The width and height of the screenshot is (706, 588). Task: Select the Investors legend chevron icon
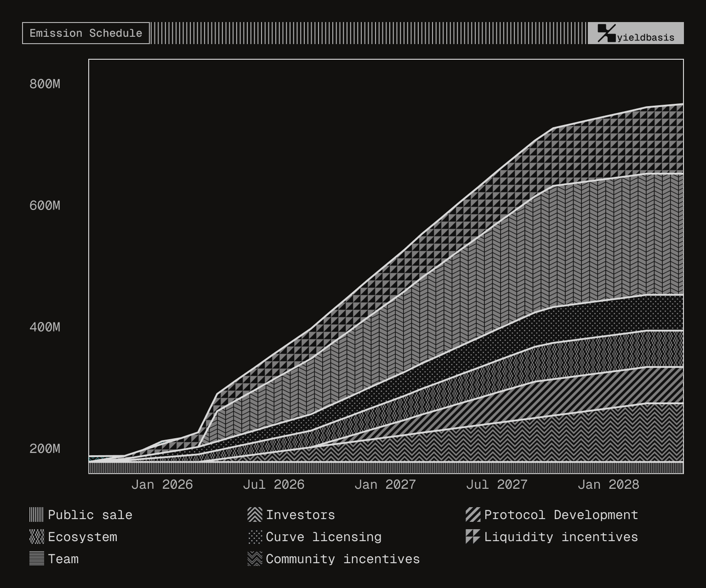255,514
